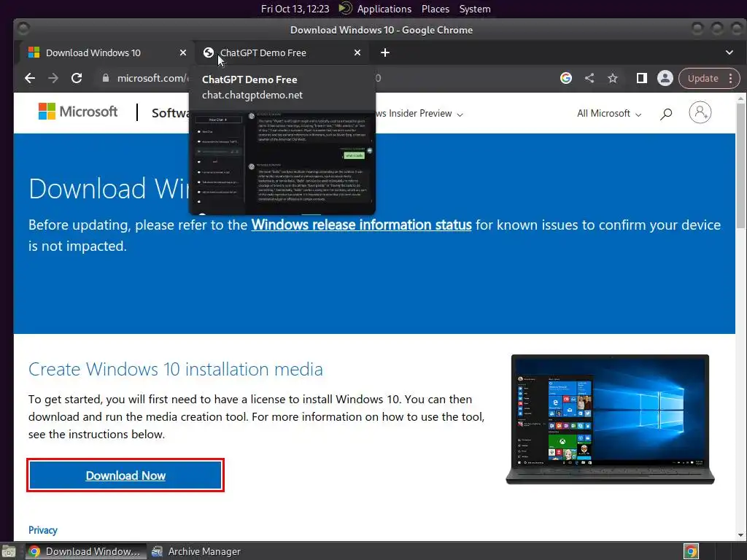Select Download Windows taskbar entry
Image resolution: width=747 pixels, height=560 pixels.
(86, 551)
